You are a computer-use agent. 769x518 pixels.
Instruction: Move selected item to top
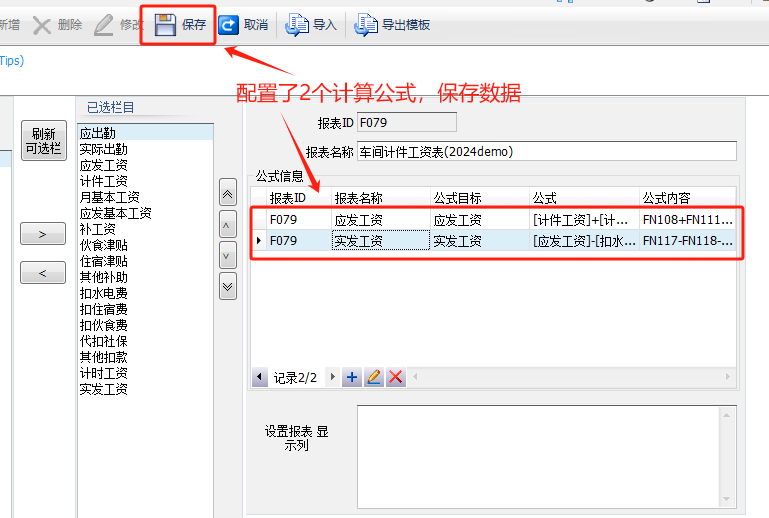(x=228, y=192)
